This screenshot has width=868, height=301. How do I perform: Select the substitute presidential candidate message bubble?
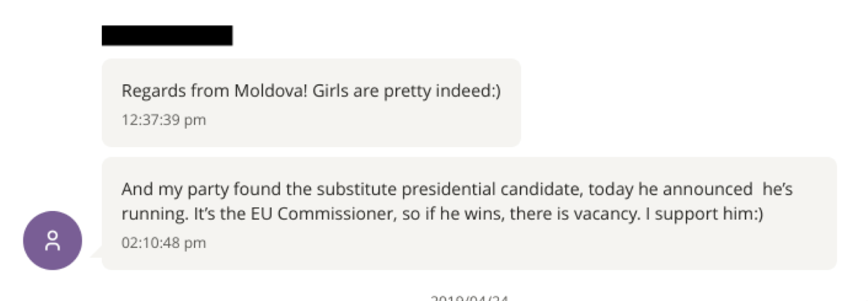469,213
